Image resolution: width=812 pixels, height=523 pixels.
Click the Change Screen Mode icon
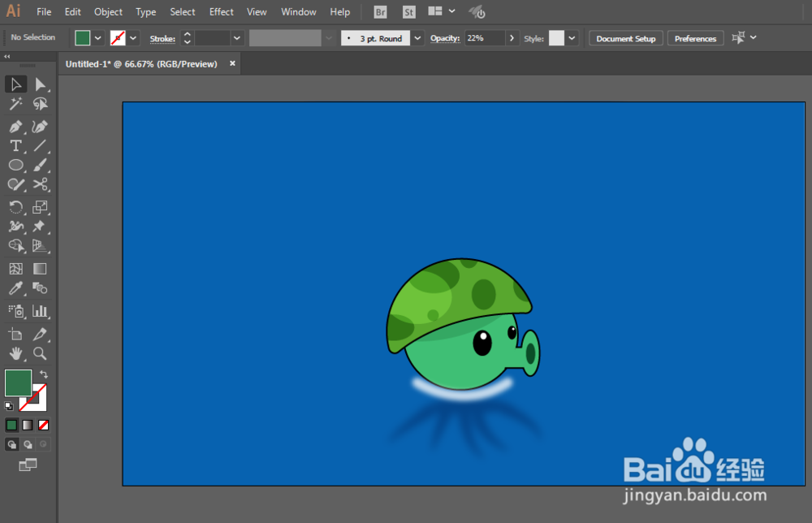[28, 465]
